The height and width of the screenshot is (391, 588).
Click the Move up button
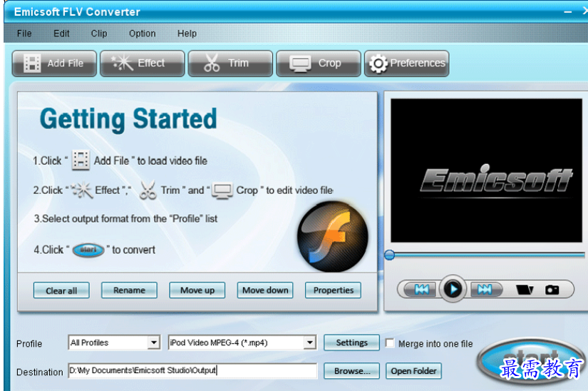click(197, 290)
